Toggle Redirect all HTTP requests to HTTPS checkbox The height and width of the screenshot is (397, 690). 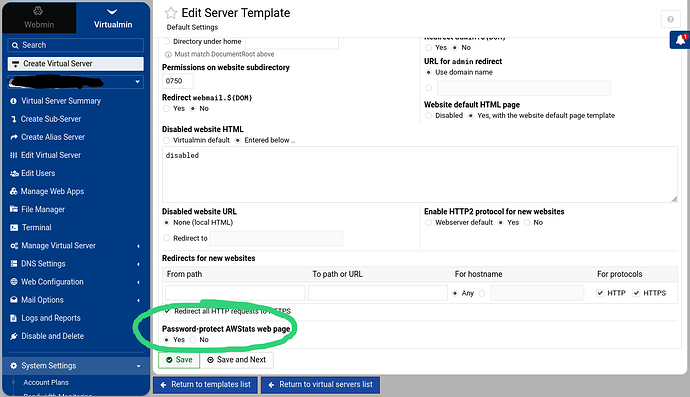168,311
